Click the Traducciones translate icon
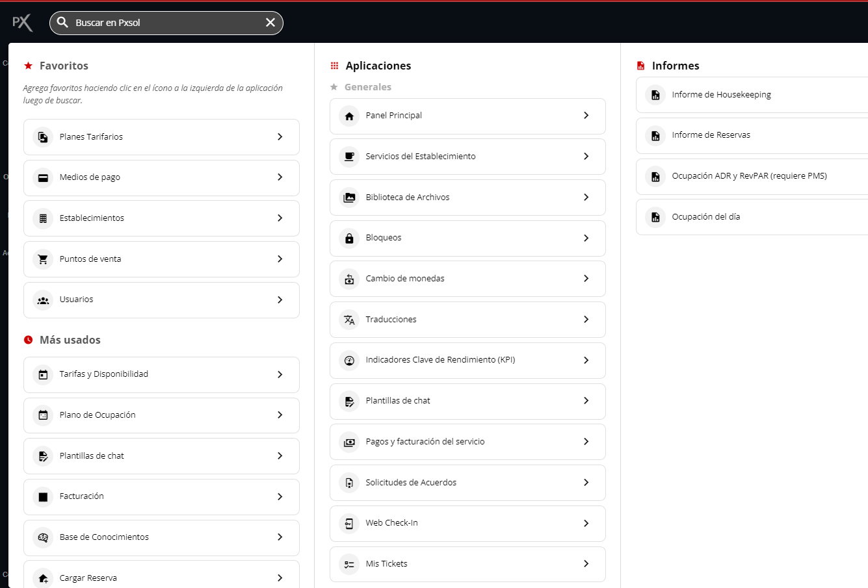 click(x=349, y=320)
